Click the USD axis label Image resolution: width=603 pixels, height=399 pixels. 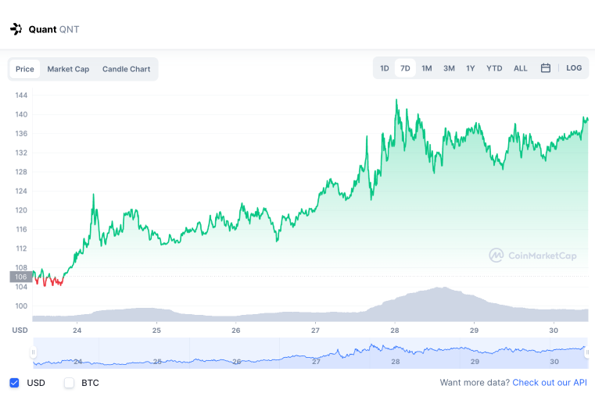[20, 330]
